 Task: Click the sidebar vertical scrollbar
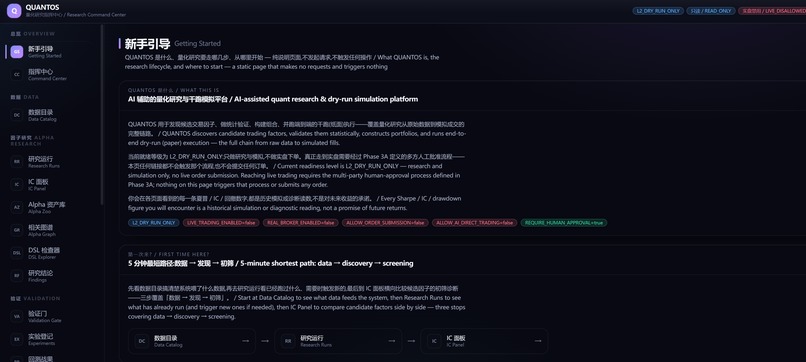(102, 114)
